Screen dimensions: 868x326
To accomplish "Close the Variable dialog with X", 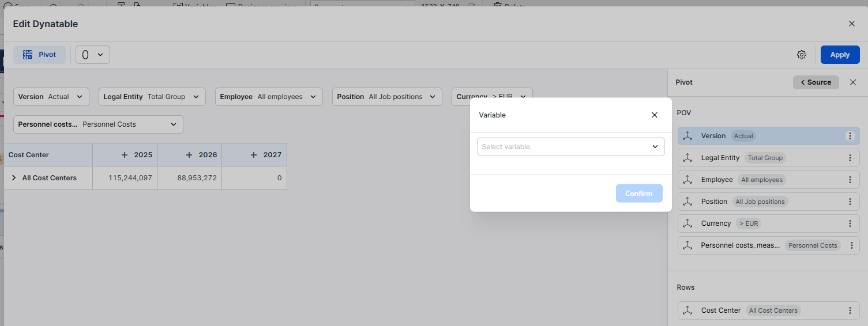I will [654, 115].
